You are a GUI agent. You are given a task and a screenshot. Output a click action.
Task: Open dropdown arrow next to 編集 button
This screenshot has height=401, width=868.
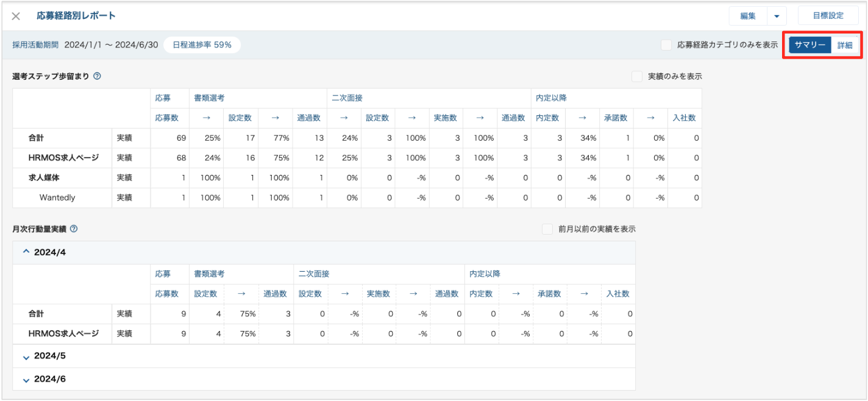[x=776, y=16]
